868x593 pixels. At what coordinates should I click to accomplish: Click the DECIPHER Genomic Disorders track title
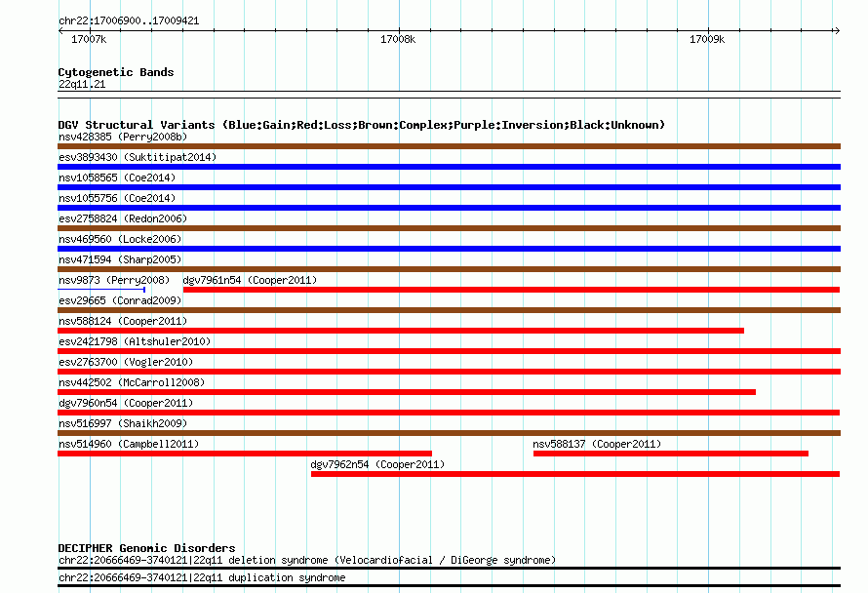click(x=146, y=548)
